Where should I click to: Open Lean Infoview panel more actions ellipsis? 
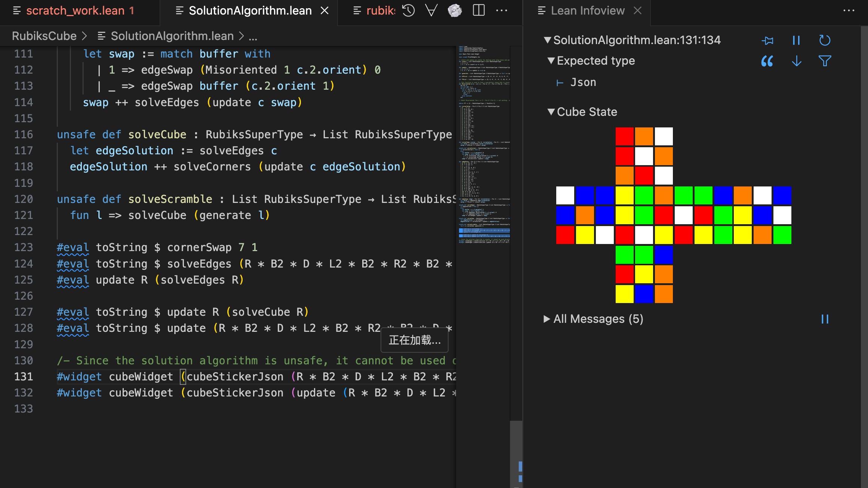coord(849,10)
